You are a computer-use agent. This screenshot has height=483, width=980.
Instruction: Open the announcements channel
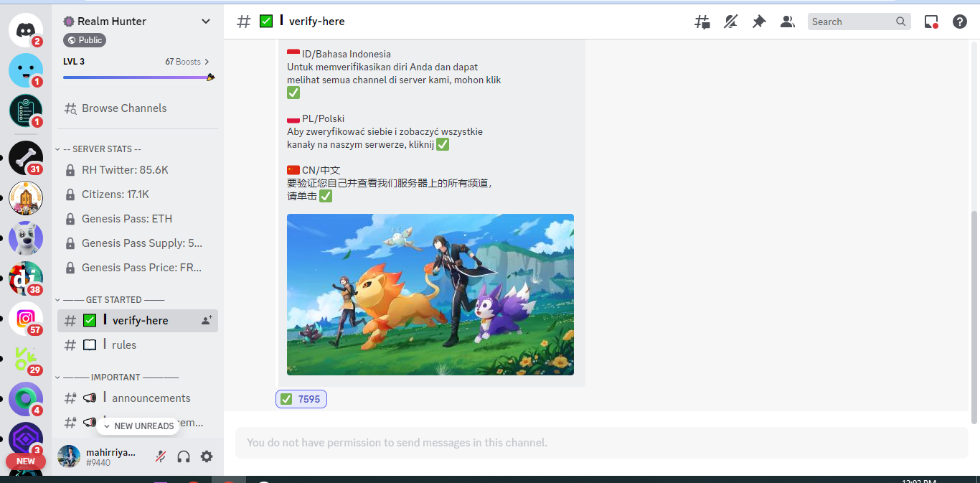[x=138, y=398]
